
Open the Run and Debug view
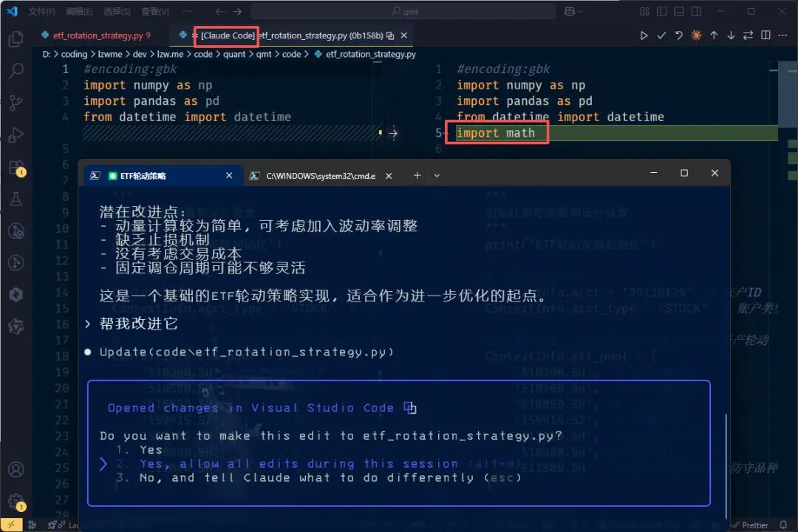pyautogui.click(x=16, y=135)
